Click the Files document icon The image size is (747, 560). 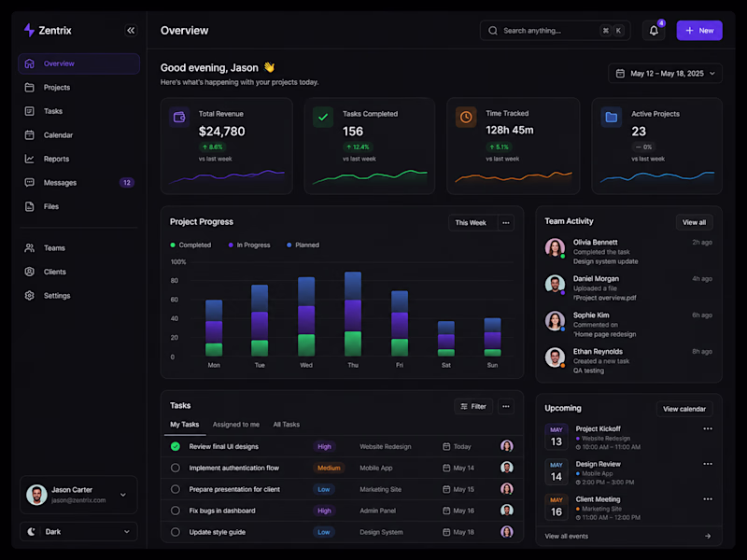30,206
